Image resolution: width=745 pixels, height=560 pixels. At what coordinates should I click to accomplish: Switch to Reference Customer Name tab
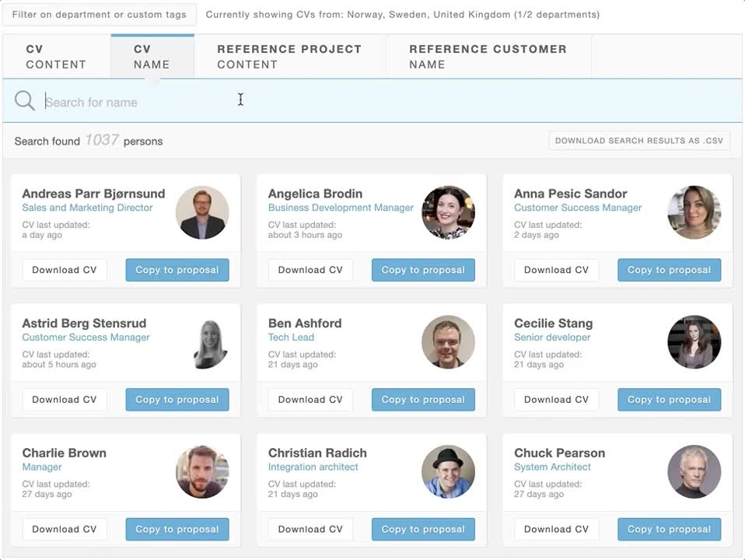[x=488, y=57]
